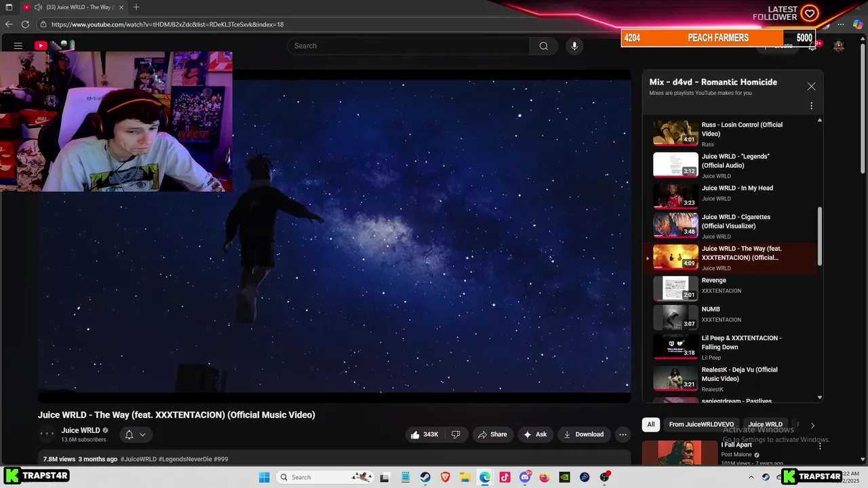This screenshot has height=488, width=868.
Task: Dislike this video
Action: pyautogui.click(x=456, y=434)
